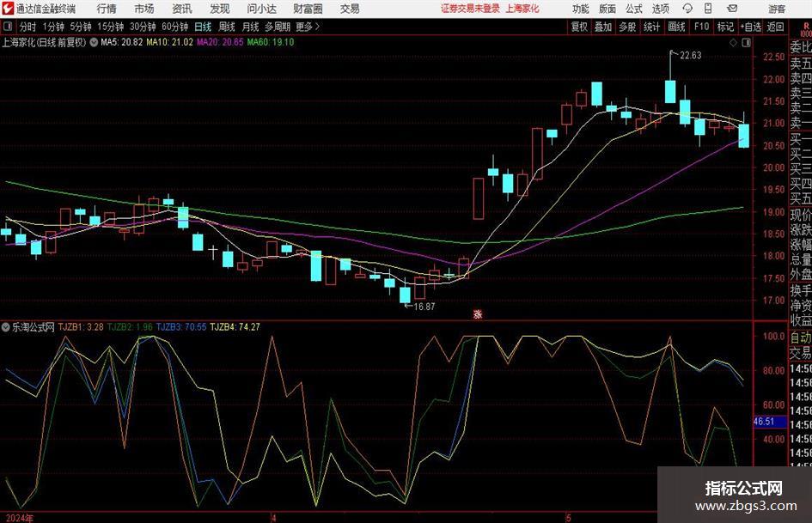Image resolution: width=812 pixels, height=523 pixels.
Task: Click the 证券交易未登录 login link
Action: 471,9
